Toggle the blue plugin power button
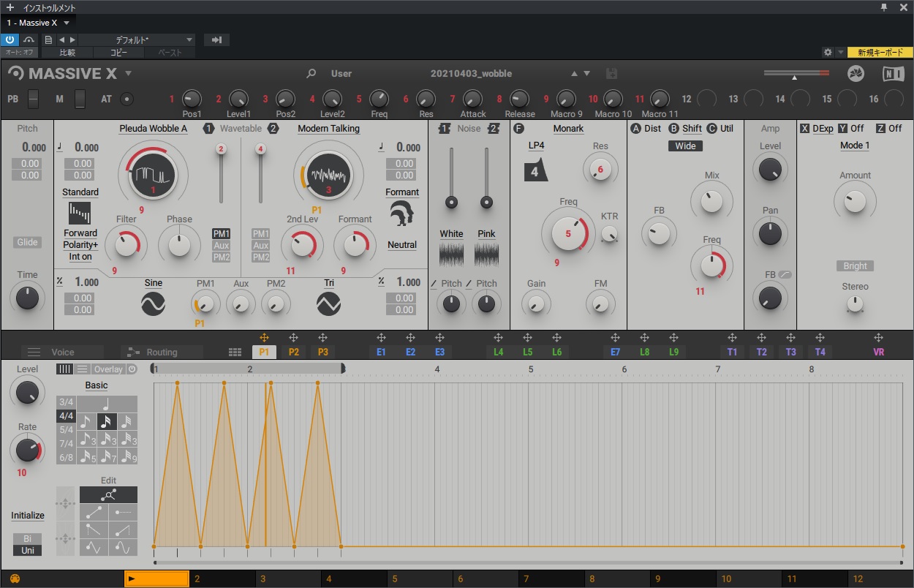This screenshot has height=588, width=914. coord(10,39)
